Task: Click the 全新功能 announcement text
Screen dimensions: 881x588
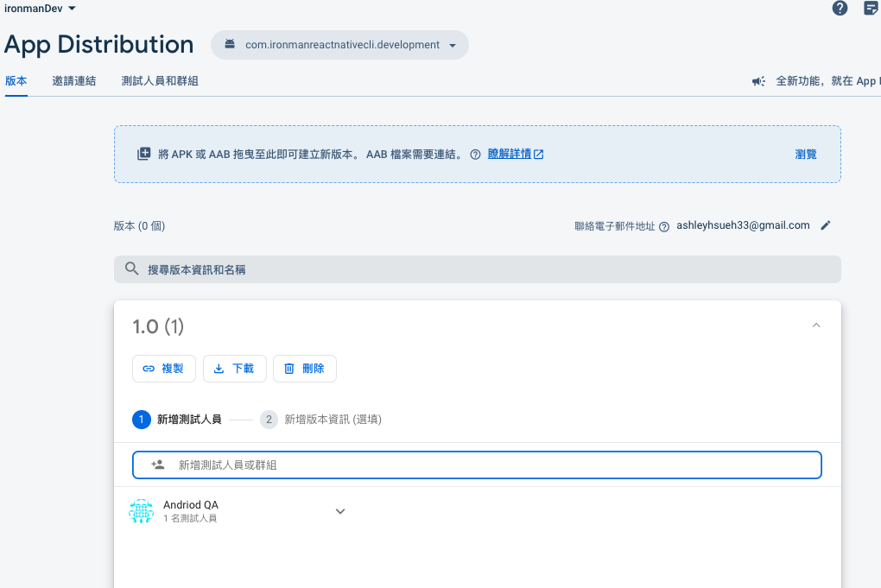Action: (x=828, y=81)
